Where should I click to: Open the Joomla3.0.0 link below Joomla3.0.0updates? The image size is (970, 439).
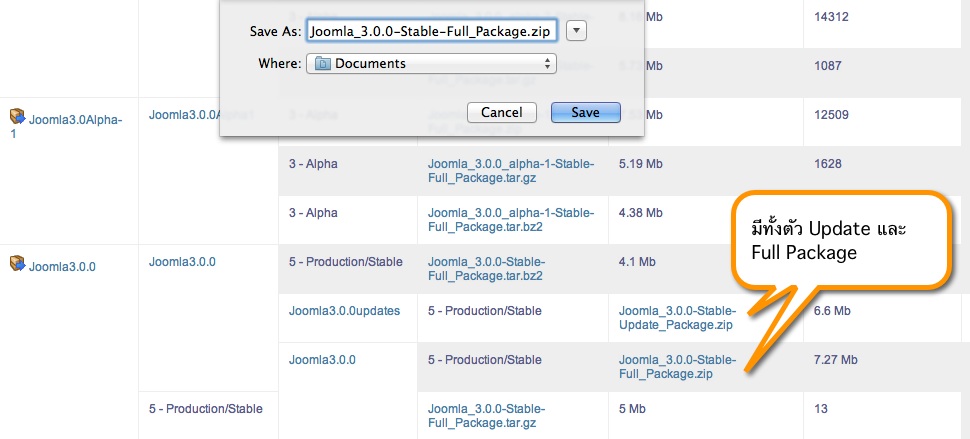(322, 360)
